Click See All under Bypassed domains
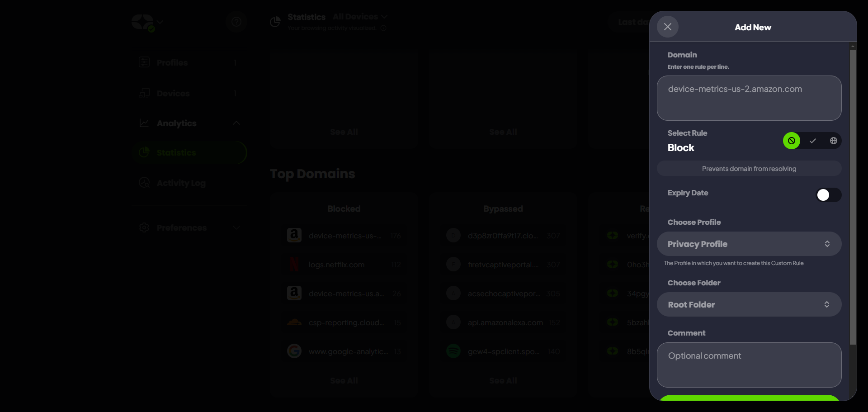This screenshot has height=412, width=868. (x=503, y=381)
